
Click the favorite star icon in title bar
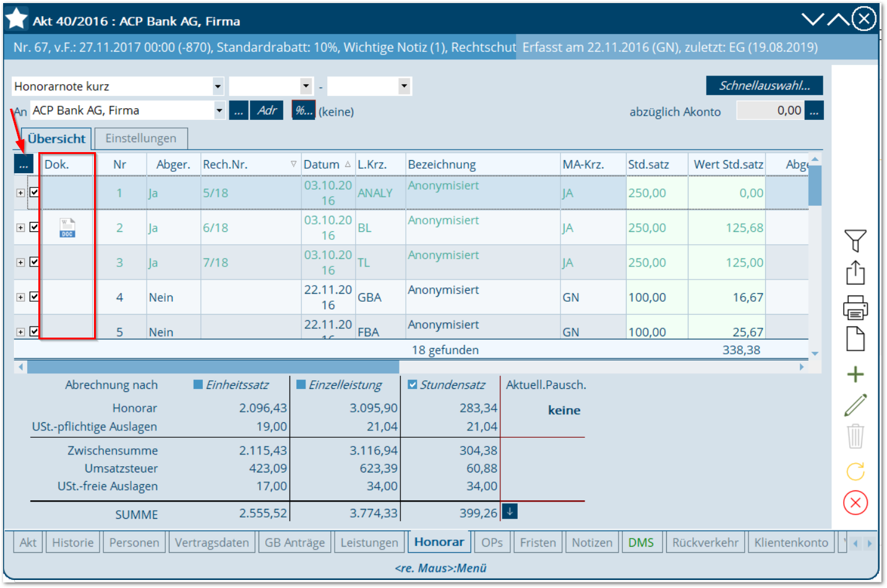pyautogui.click(x=17, y=19)
